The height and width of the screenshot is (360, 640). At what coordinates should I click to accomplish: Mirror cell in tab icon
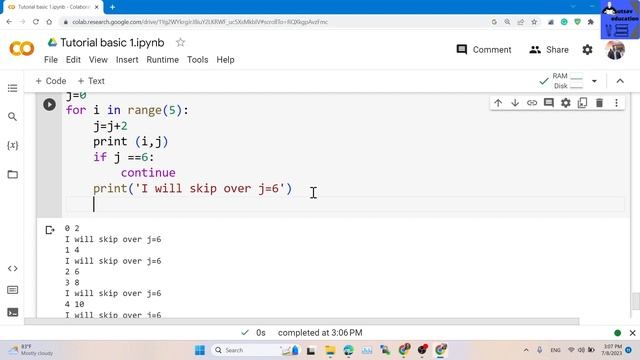click(582, 103)
